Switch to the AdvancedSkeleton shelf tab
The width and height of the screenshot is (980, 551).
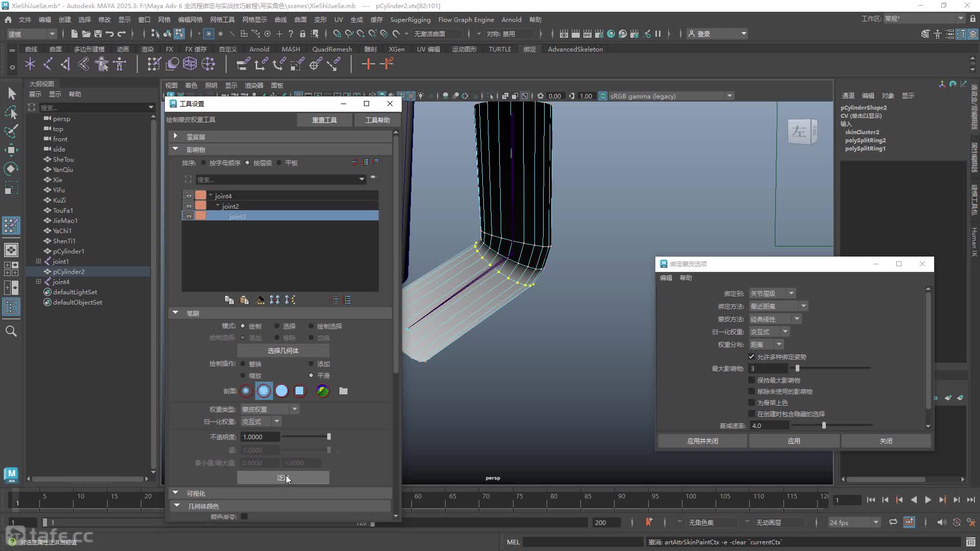(575, 49)
